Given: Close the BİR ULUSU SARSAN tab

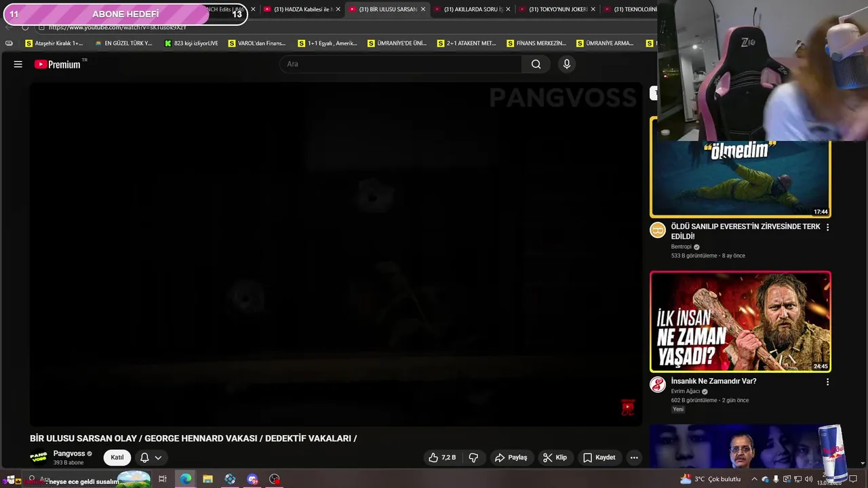Looking at the screenshot, I should [423, 9].
